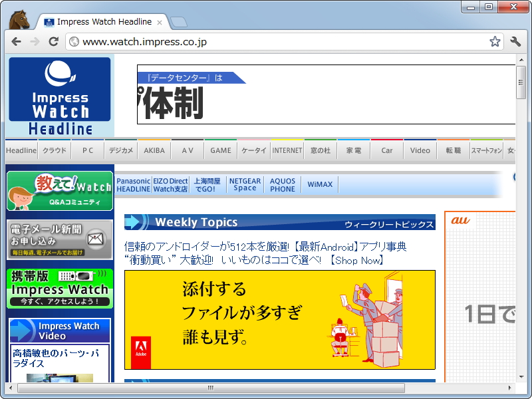Bookmark this page with the star icon
532x399 pixels.
495,41
